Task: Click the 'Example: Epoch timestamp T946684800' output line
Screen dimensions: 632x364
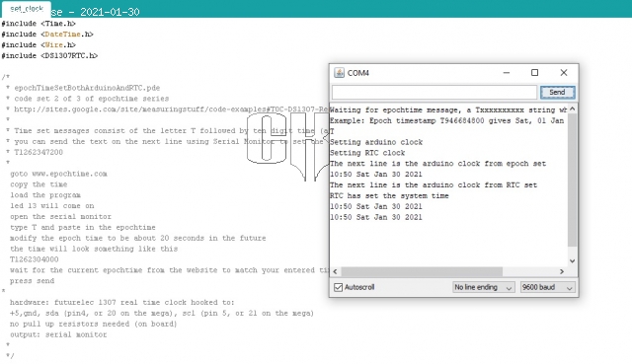Action: [x=447, y=120]
